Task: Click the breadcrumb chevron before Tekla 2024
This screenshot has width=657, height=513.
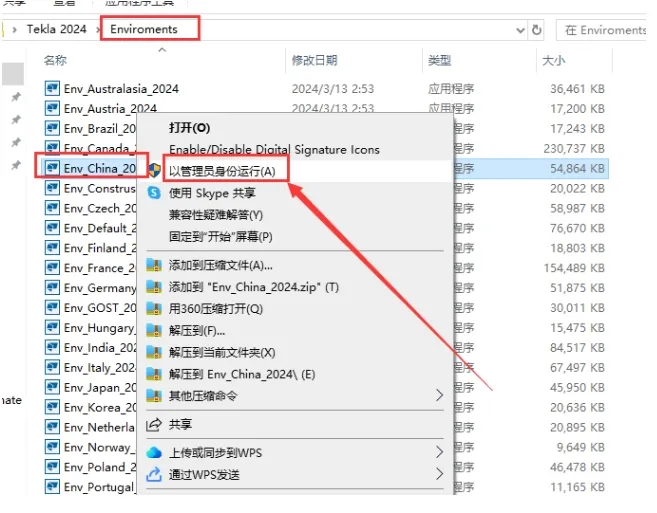Action: (15, 30)
